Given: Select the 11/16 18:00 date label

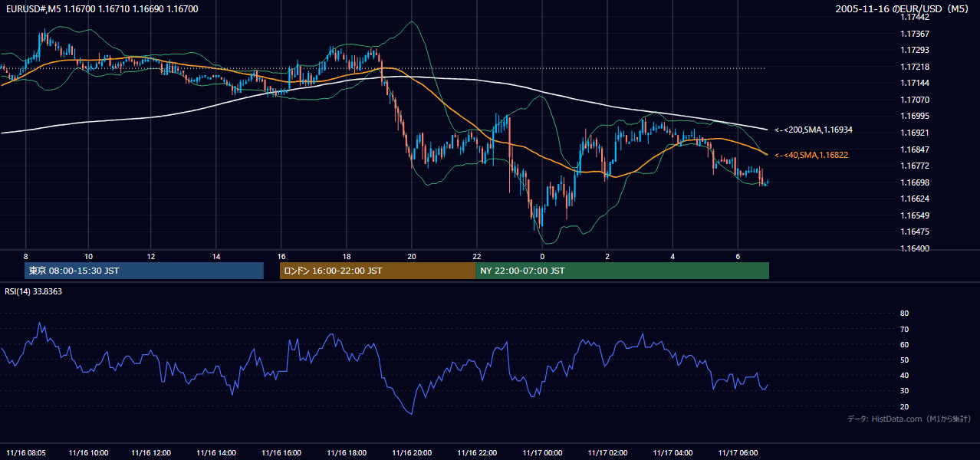Looking at the screenshot, I should point(347,452).
